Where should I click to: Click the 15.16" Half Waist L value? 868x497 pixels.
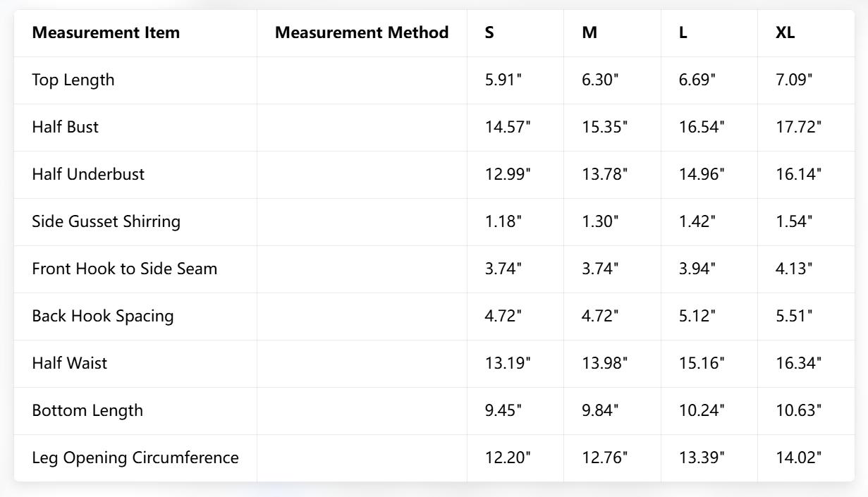tap(702, 363)
